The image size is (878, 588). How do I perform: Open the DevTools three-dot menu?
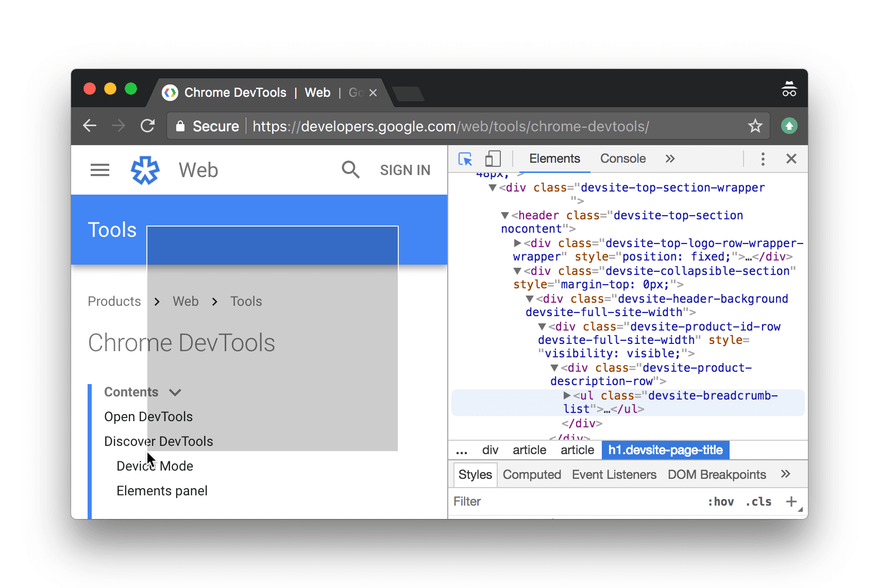pyautogui.click(x=763, y=159)
